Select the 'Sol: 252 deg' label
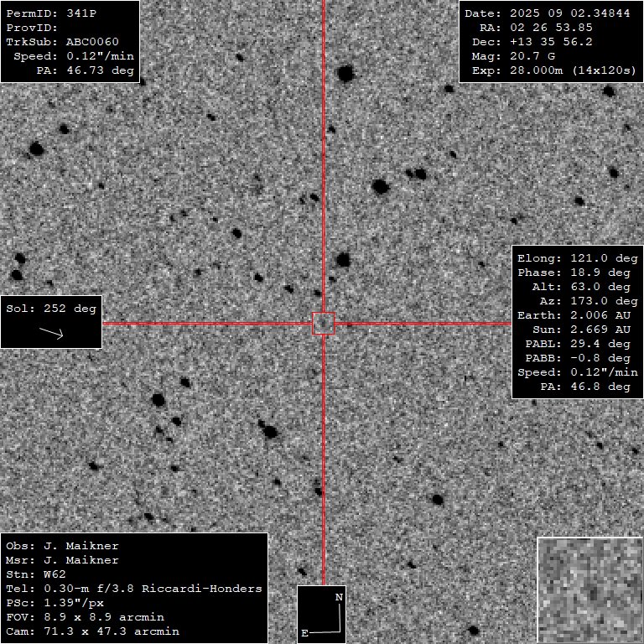This screenshot has width=644, height=644. [x=51, y=309]
